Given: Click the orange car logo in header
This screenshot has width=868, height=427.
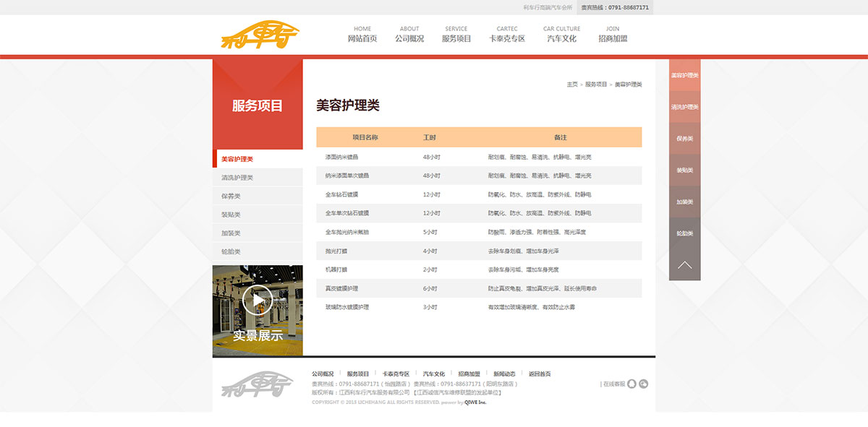Looking at the screenshot, I should [260, 34].
